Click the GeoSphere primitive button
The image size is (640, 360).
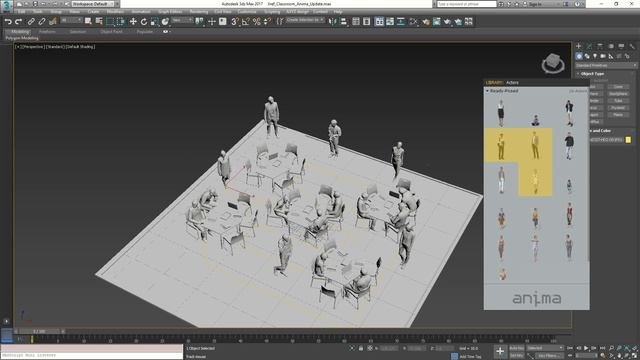618,94
